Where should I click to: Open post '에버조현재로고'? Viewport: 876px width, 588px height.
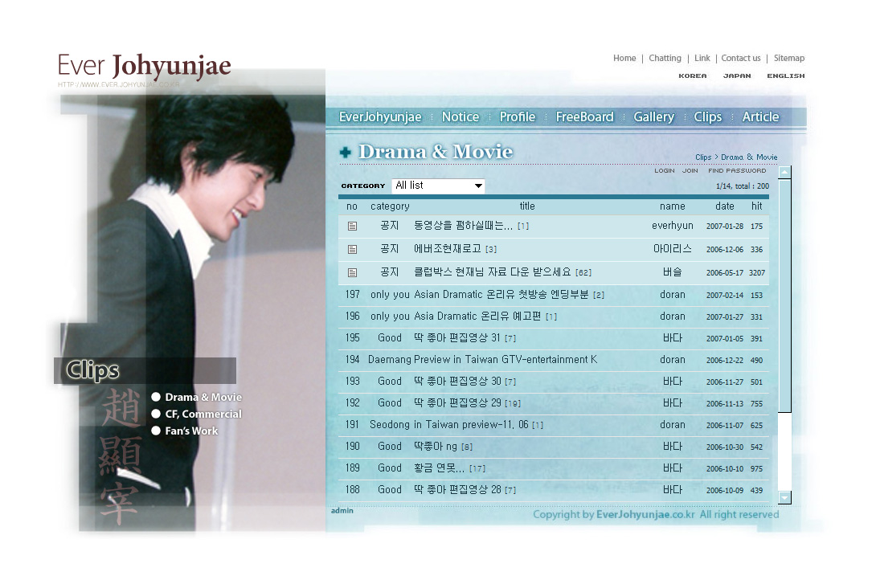point(447,248)
